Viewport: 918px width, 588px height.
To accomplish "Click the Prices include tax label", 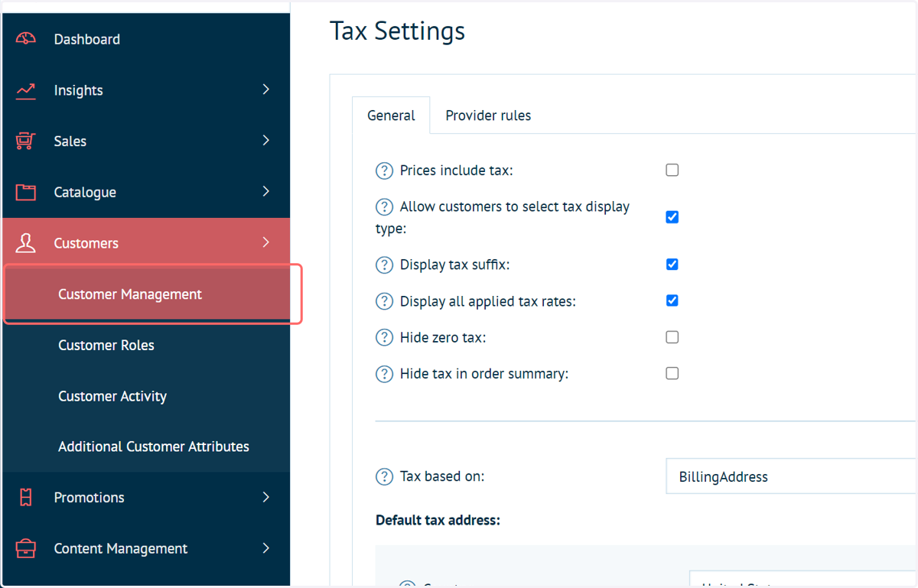I will (x=456, y=171).
